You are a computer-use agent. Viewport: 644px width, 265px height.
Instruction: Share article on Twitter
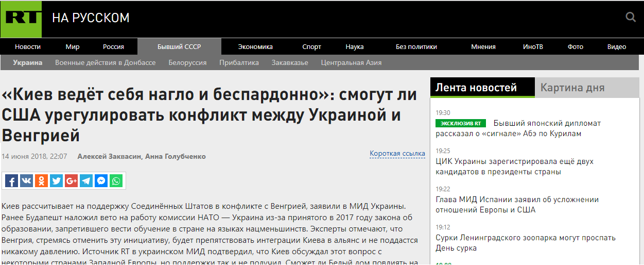[x=56, y=180]
